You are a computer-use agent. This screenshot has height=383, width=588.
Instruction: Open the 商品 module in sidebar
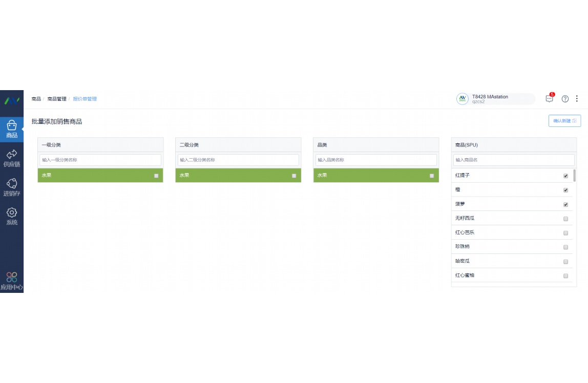12,129
